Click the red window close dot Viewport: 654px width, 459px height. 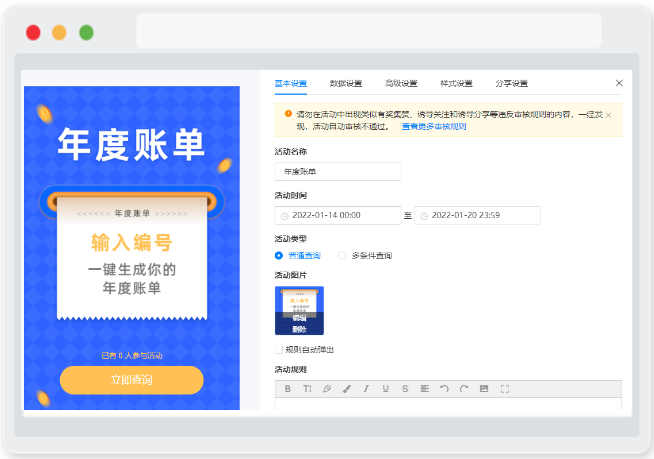[33, 33]
